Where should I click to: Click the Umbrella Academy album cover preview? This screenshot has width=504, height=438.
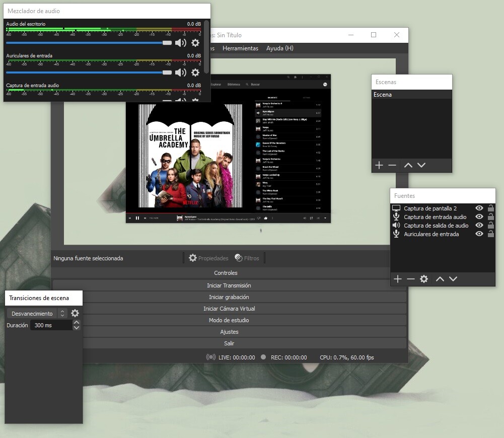tap(190, 156)
